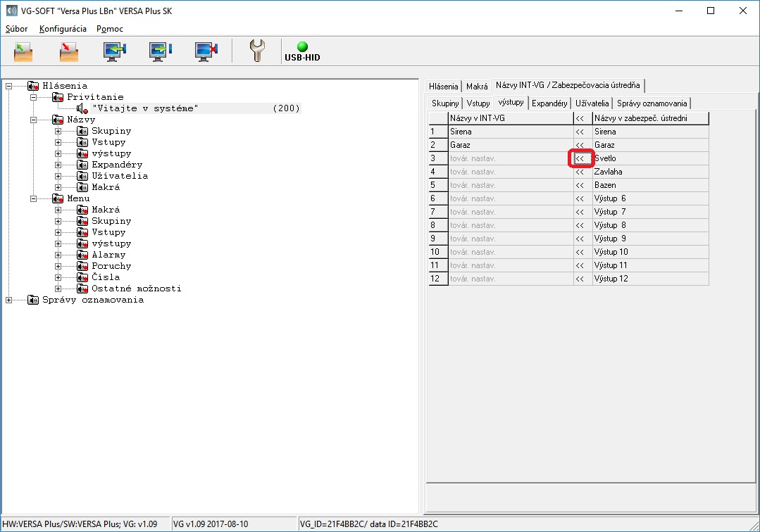Expand Skupiny under the Názvy branch
The height and width of the screenshot is (532, 760).
click(58, 131)
